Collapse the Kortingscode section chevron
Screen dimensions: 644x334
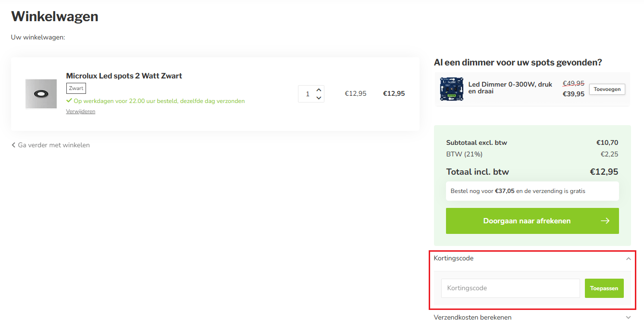click(628, 258)
